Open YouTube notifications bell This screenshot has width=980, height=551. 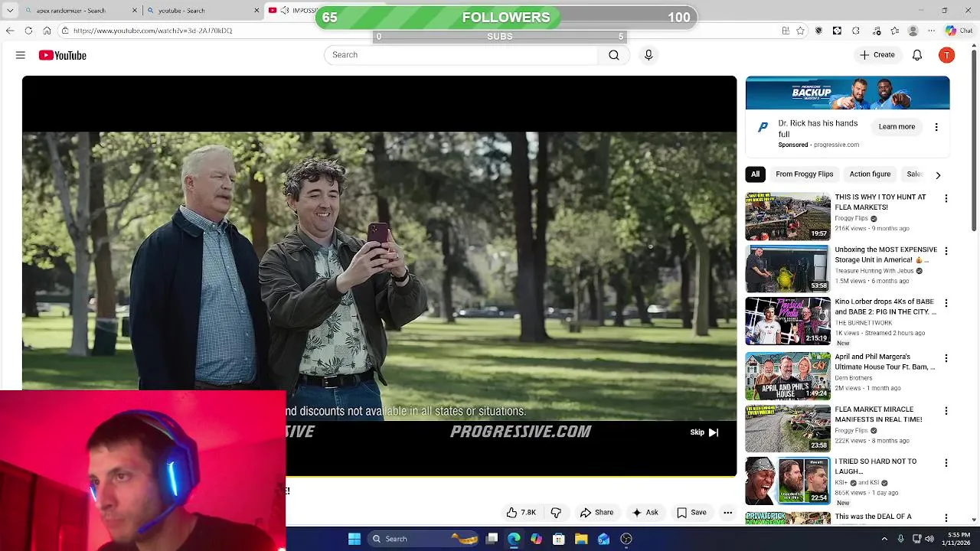[x=917, y=55]
